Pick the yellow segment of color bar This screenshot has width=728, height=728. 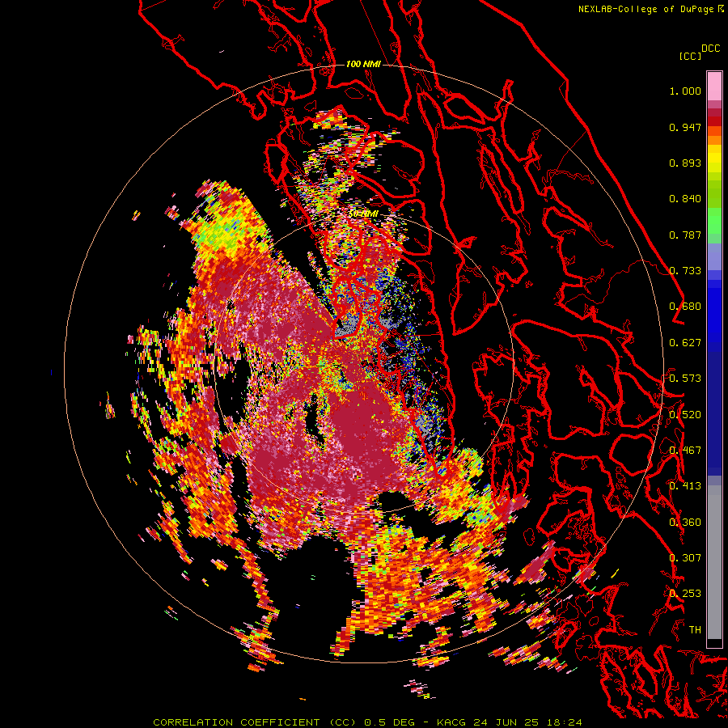pyautogui.click(x=714, y=159)
